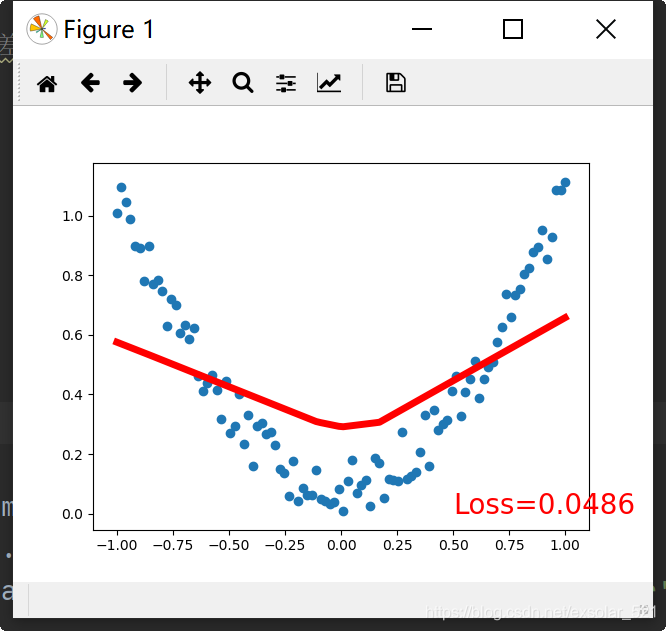Click the y-axis label 0.8

tap(72, 276)
